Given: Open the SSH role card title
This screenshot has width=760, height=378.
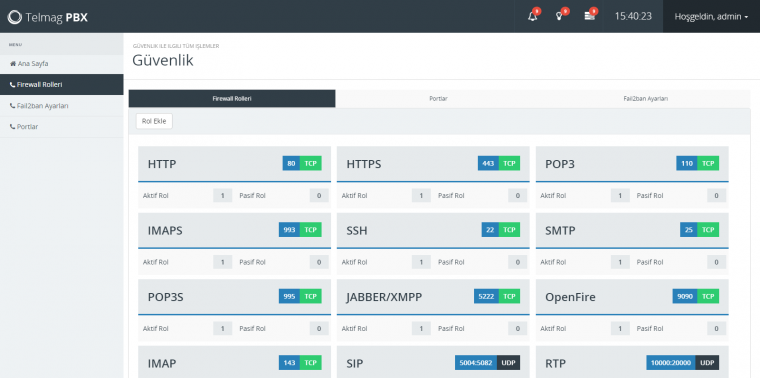Looking at the screenshot, I should (357, 231).
